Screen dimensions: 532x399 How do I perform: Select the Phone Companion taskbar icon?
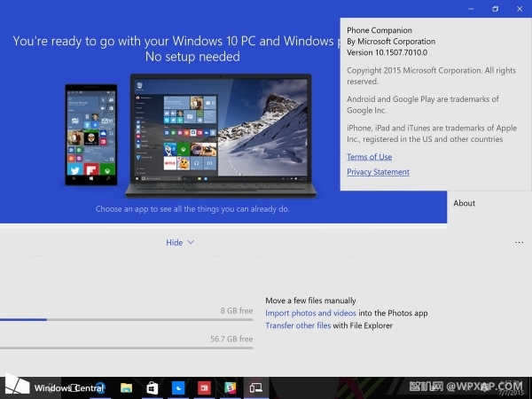256,387
